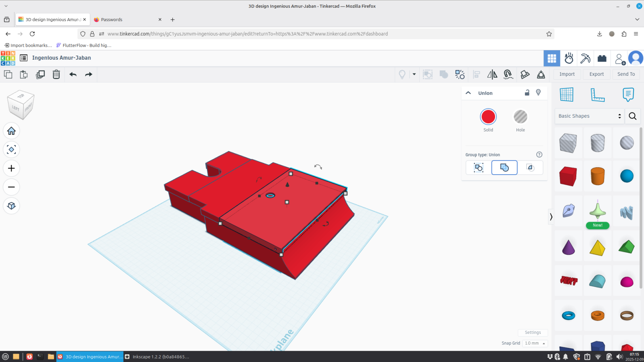Collapse the Union inspector panel
The image size is (644, 362).
tap(468, 93)
